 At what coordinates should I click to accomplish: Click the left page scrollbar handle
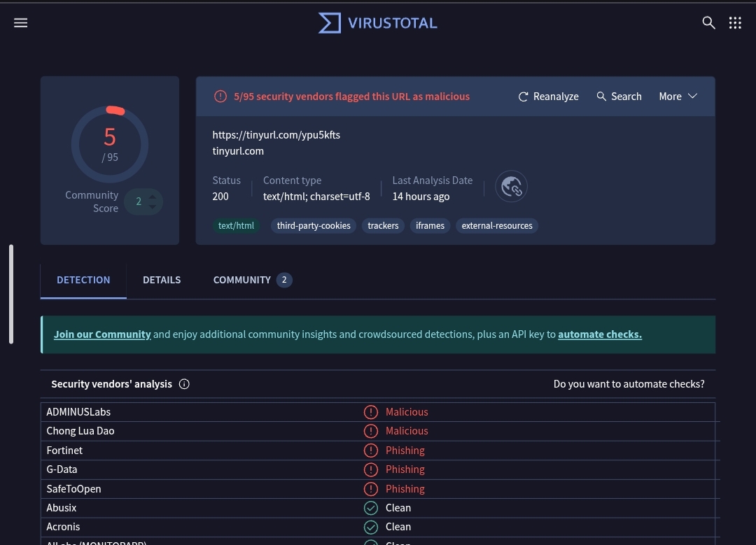point(11,293)
